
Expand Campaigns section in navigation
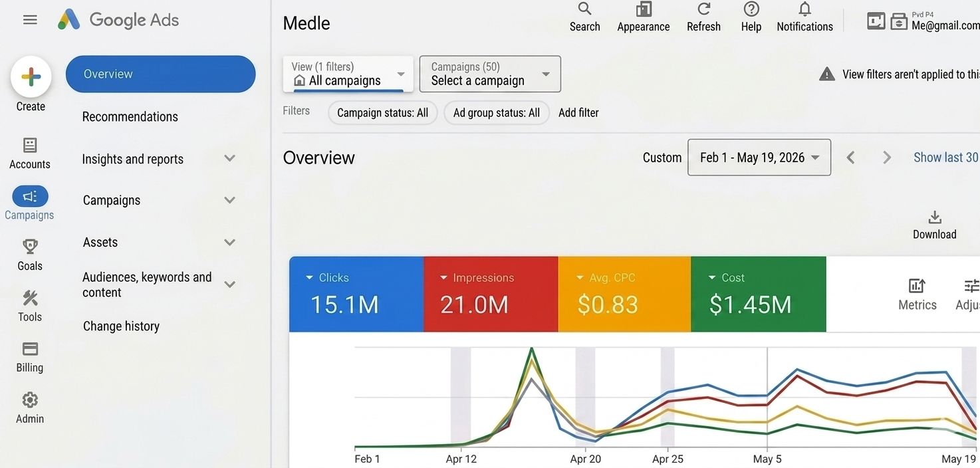pyautogui.click(x=229, y=200)
